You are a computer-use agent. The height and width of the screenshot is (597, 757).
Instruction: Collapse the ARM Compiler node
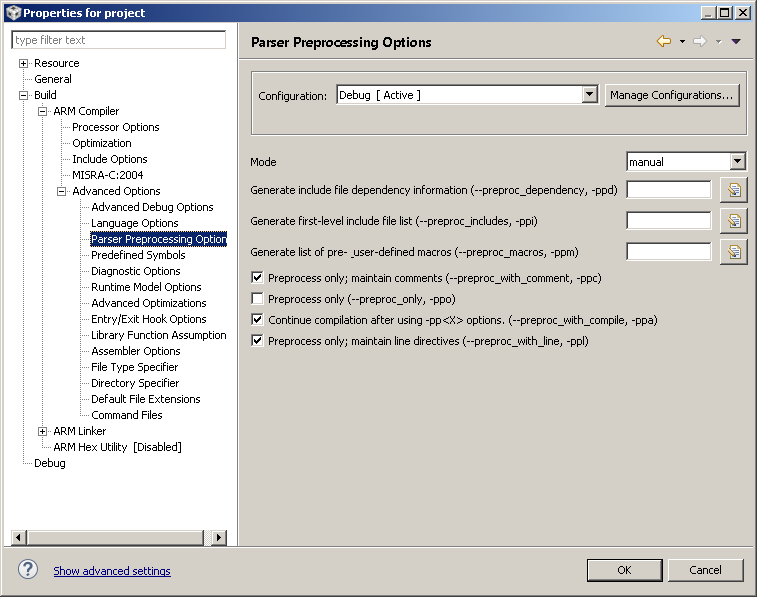click(x=42, y=111)
